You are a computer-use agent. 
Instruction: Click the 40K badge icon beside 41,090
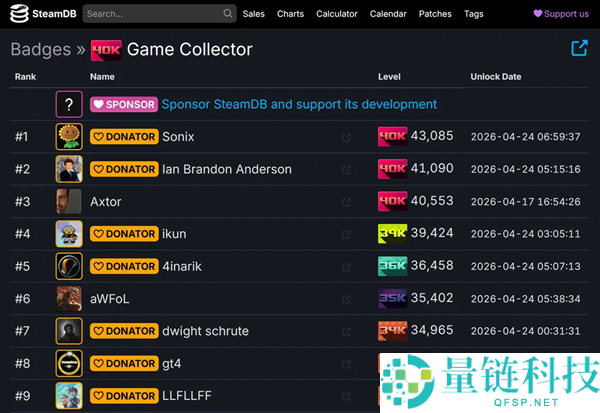coord(392,169)
